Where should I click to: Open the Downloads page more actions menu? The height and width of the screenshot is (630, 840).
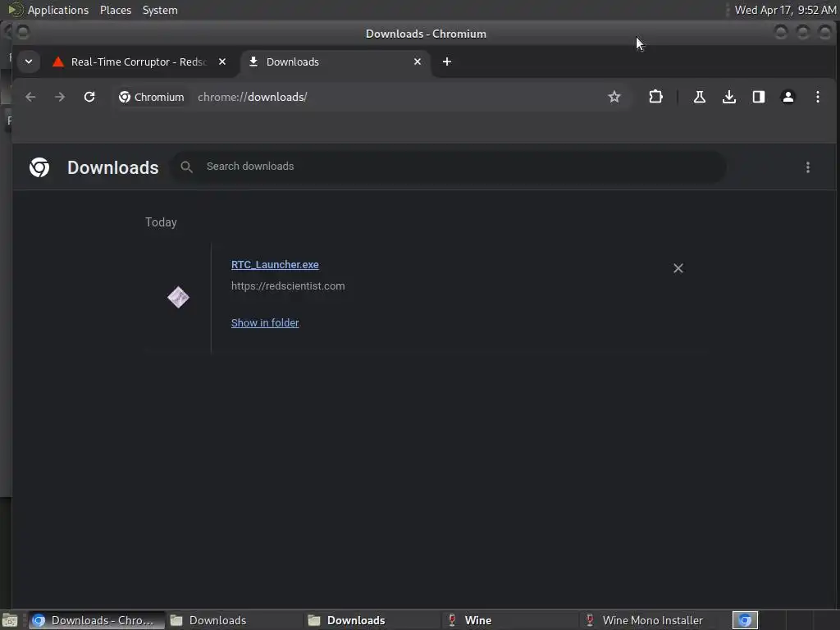tap(808, 167)
